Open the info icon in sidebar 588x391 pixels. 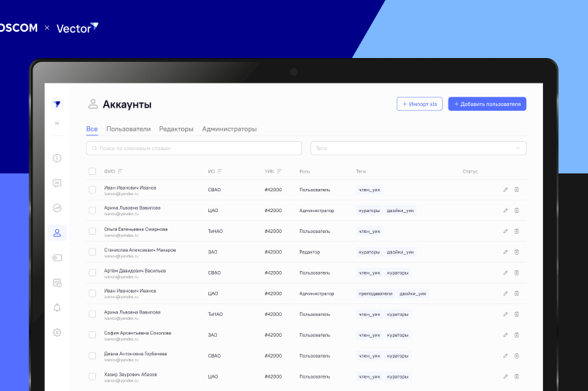click(57, 158)
